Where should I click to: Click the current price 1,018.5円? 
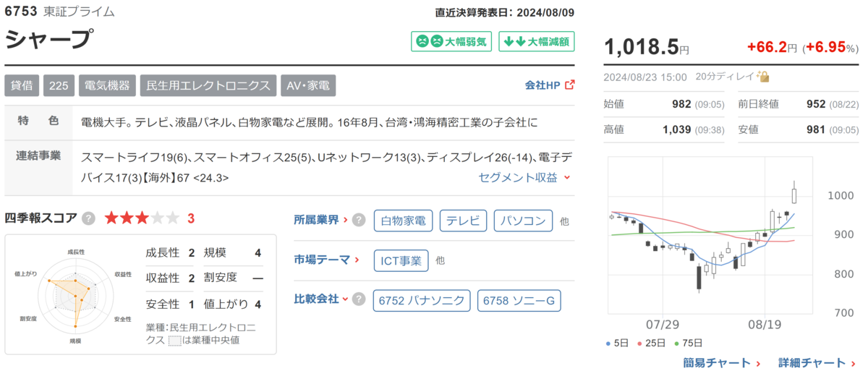coord(647,46)
